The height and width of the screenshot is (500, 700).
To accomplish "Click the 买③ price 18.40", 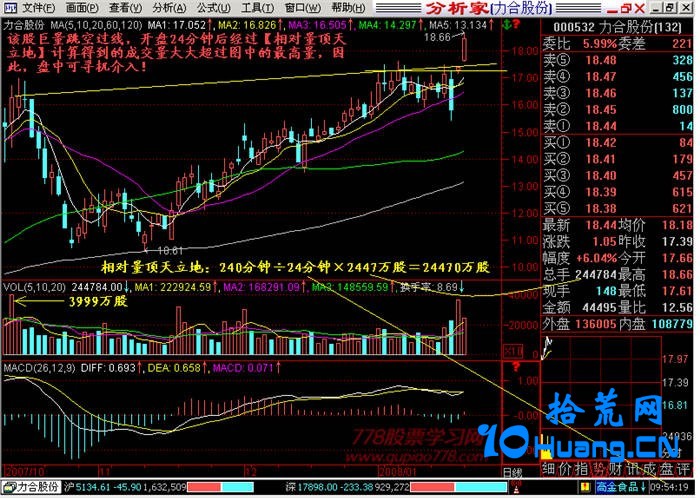I will [x=601, y=176].
